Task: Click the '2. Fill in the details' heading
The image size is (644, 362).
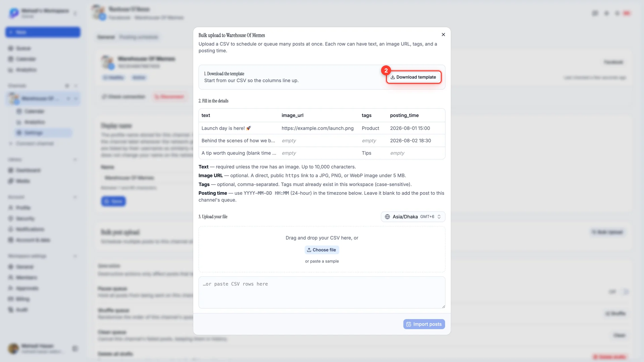Action: click(x=213, y=101)
